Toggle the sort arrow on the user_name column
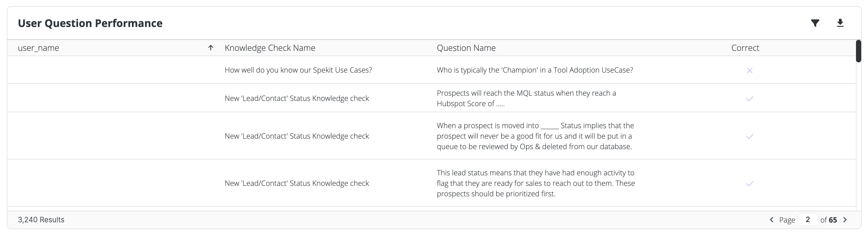This screenshot has width=868, height=238. (x=211, y=48)
